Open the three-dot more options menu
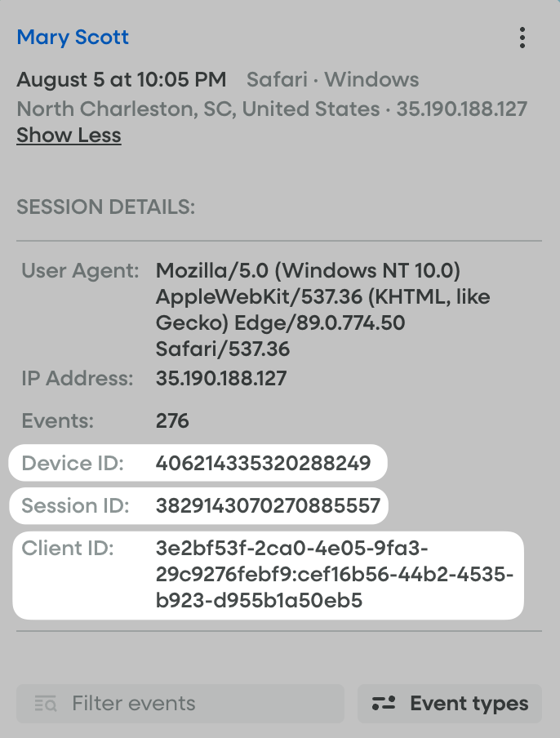Image resolution: width=560 pixels, height=738 pixels. (x=522, y=38)
